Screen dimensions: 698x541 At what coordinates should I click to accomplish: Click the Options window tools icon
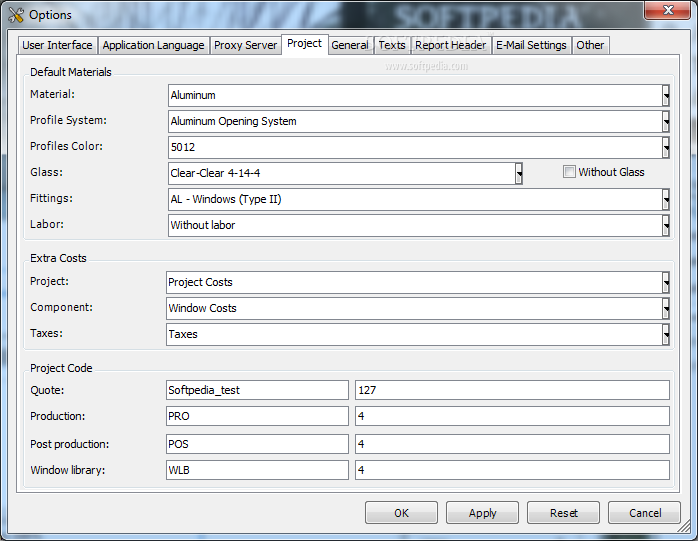(x=16, y=15)
